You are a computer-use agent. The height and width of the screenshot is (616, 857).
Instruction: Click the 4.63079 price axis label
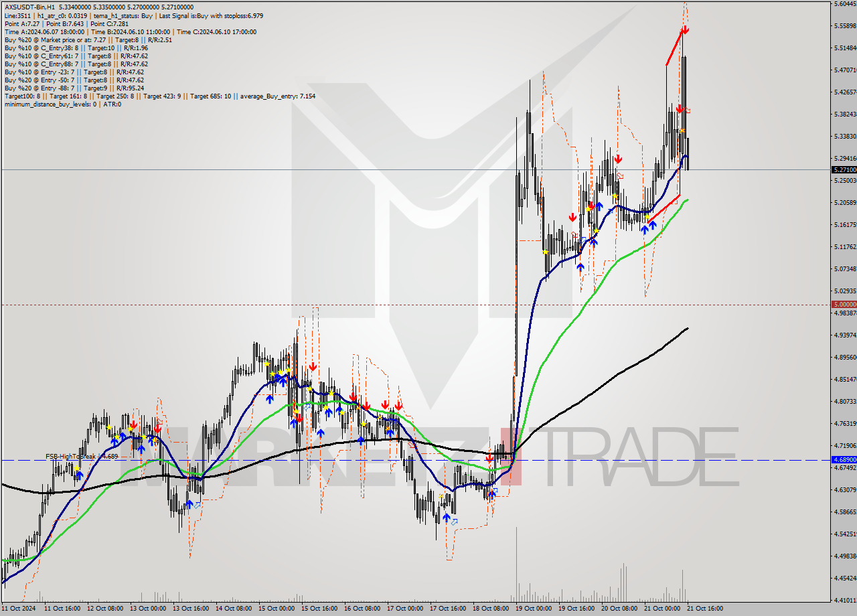pyautogui.click(x=844, y=489)
